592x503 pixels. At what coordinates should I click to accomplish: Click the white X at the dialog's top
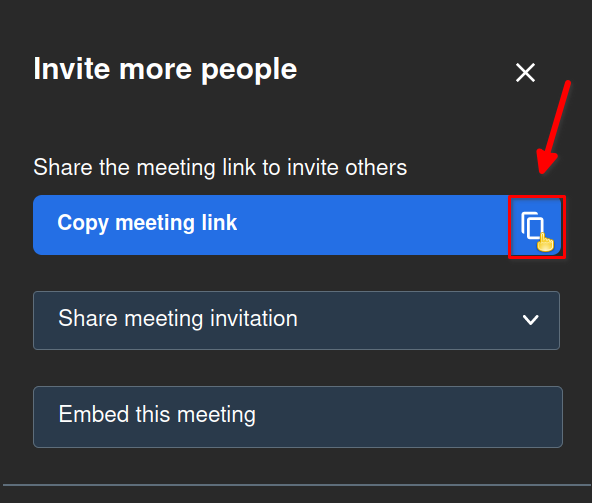point(525,73)
